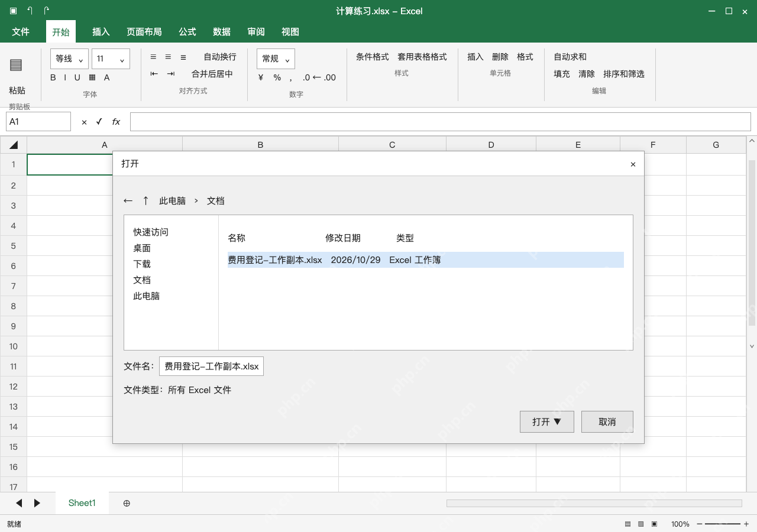Open the cell borders icon
The width and height of the screenshot is (757, 532).
click(92, 77)
